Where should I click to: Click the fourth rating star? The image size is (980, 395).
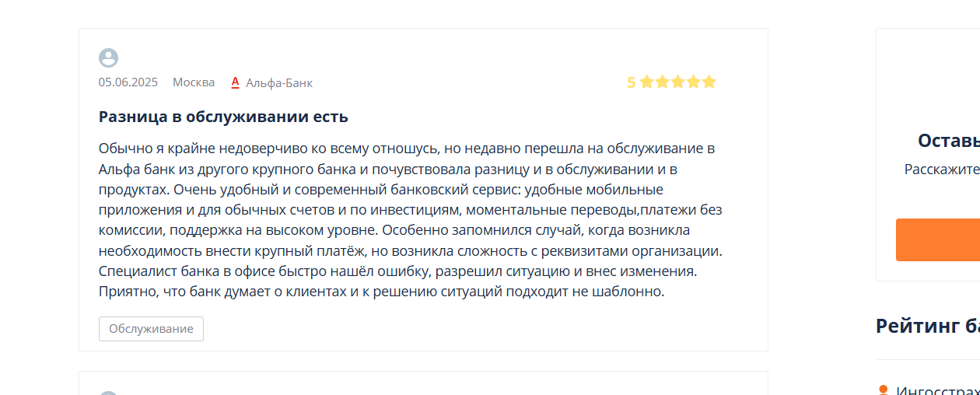(x=693, y=82)
